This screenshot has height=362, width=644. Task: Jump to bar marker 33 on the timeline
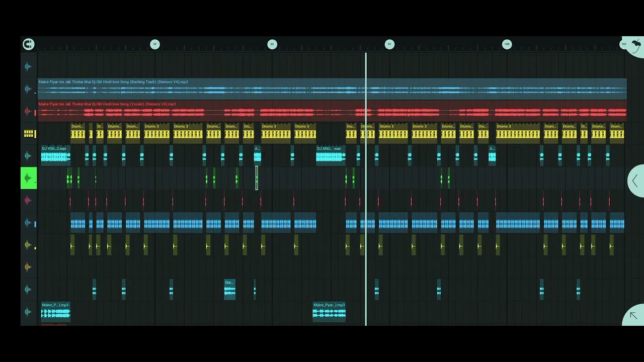click(155, 44)
